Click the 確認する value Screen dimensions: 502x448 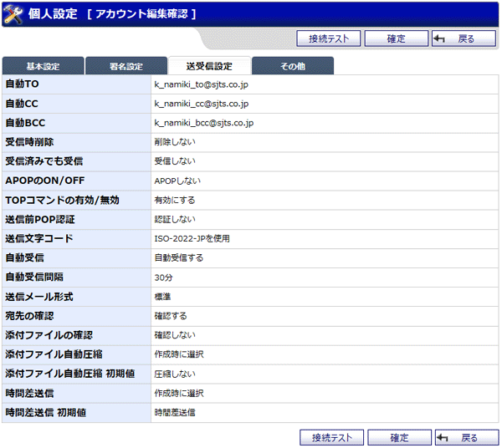(171, 316)
